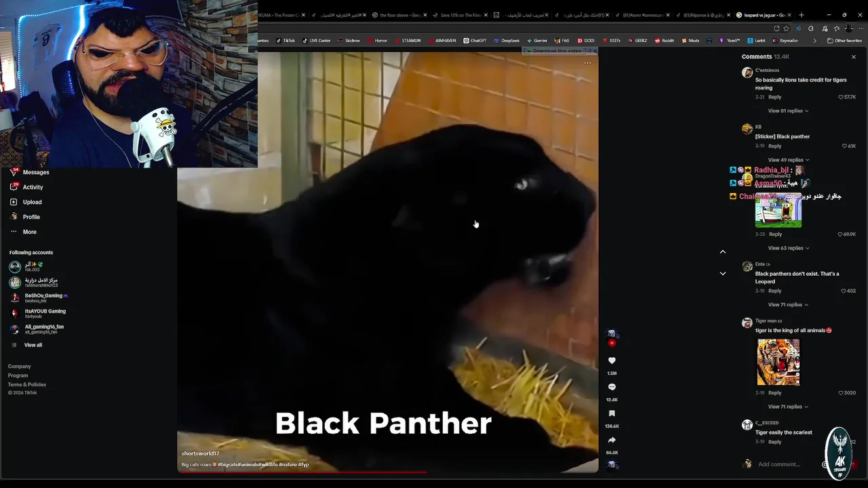Open DeepSeek bookmark

(506, 41)
